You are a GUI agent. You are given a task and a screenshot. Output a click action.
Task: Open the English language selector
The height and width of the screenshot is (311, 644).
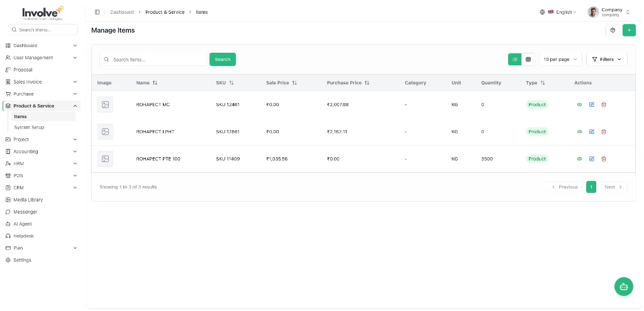[562, 13]
